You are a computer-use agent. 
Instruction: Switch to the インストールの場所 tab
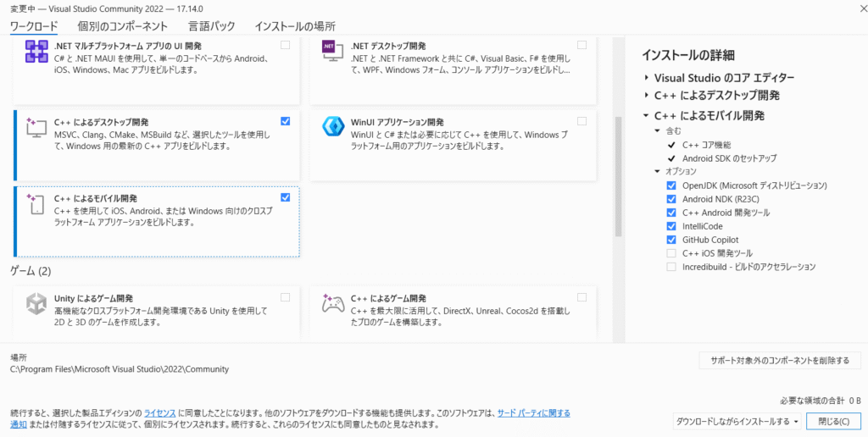[294, 26]
